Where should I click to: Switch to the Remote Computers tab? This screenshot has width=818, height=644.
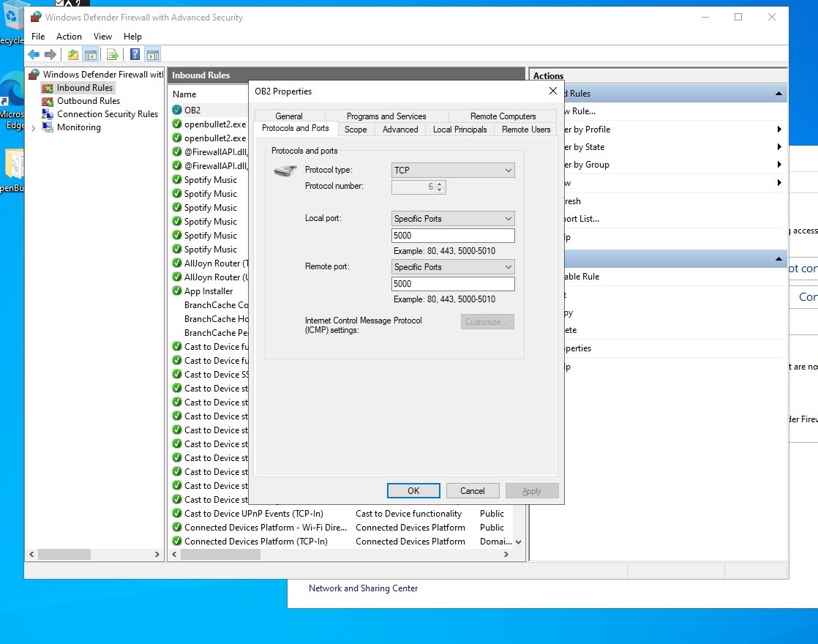coord(503,116)
